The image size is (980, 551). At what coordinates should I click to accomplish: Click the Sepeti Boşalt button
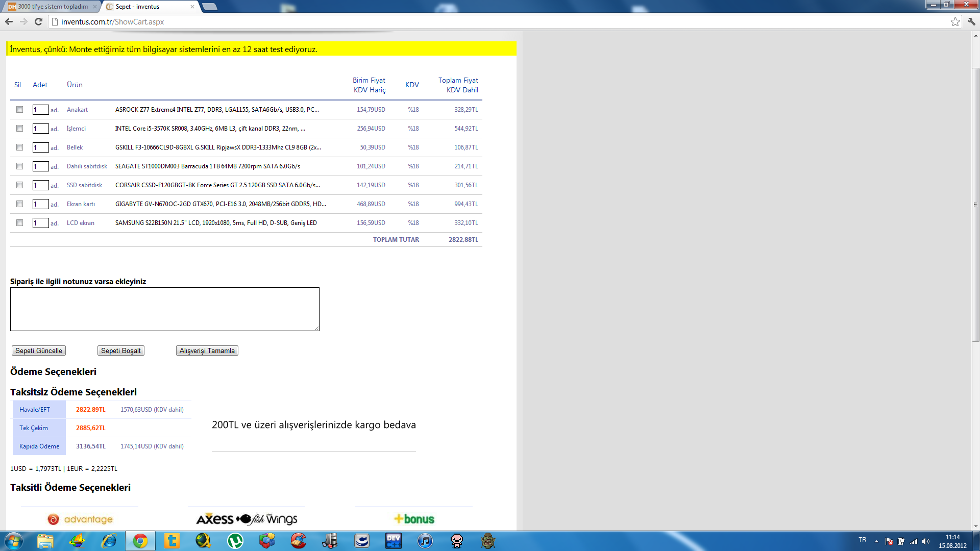[x=121, y=350]
